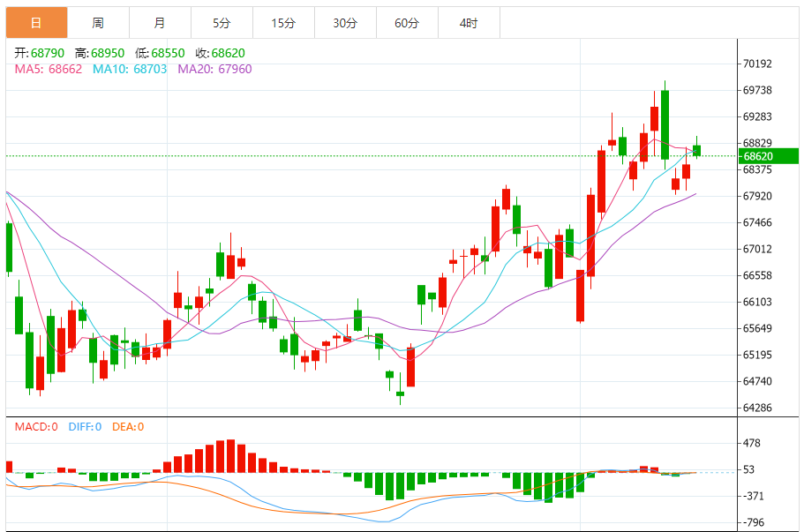
Task: Click the -796 MACD axis label
Action: [753, 523]
